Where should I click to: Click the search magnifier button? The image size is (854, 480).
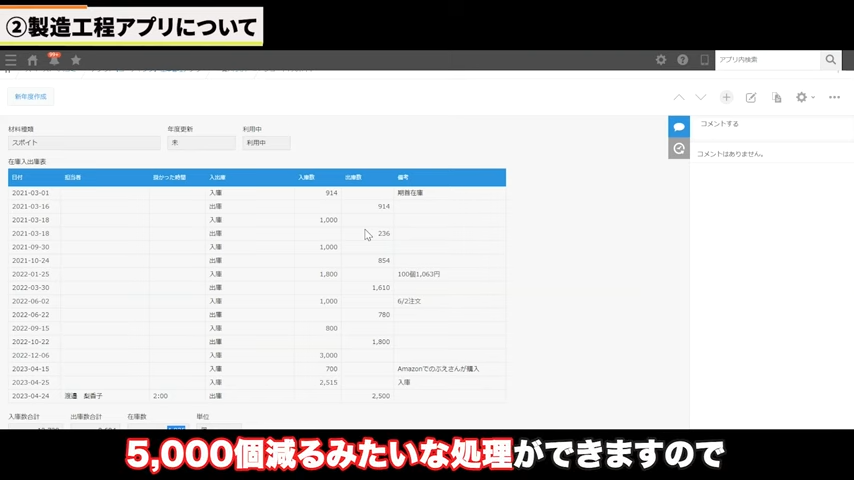click(831, 60)
